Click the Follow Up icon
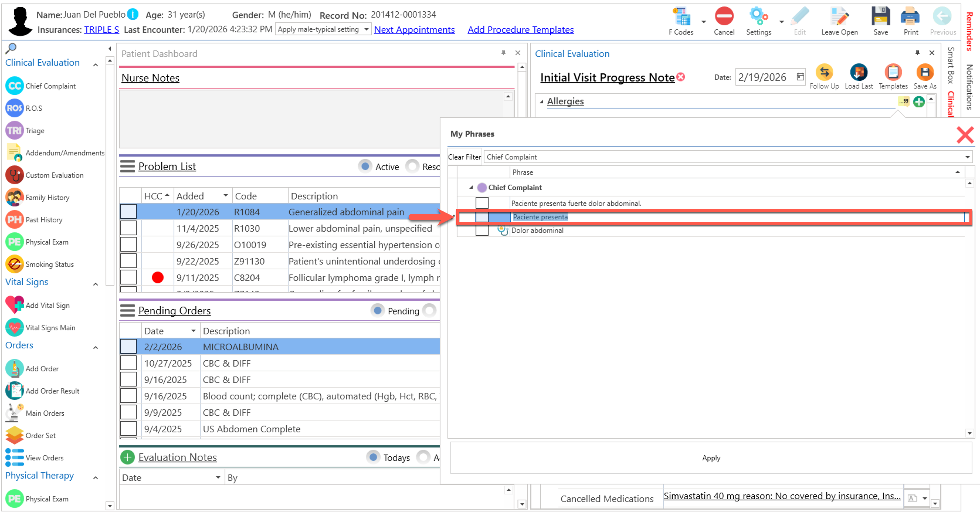This screenshot has width=980, height=512. 824,73
